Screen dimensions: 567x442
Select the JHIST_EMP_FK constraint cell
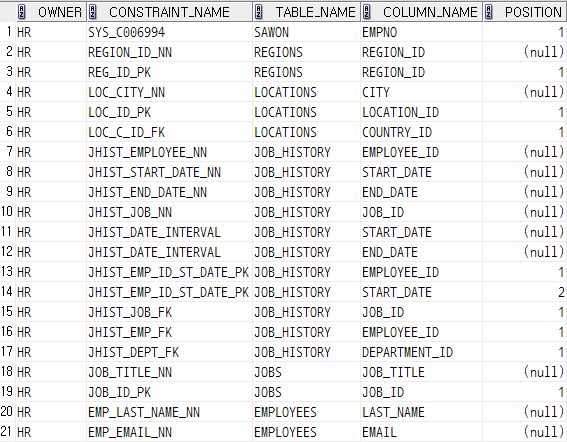click(169, 332)
